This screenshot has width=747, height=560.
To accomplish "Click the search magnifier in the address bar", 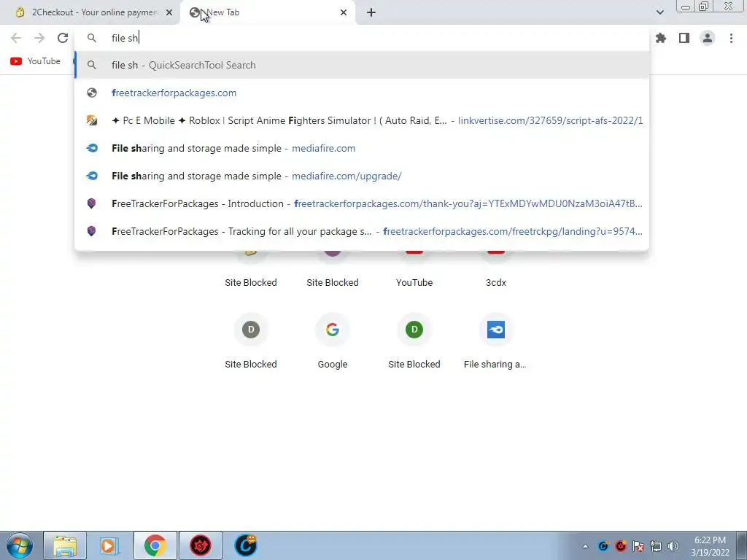I will click(x=92, y=38).
